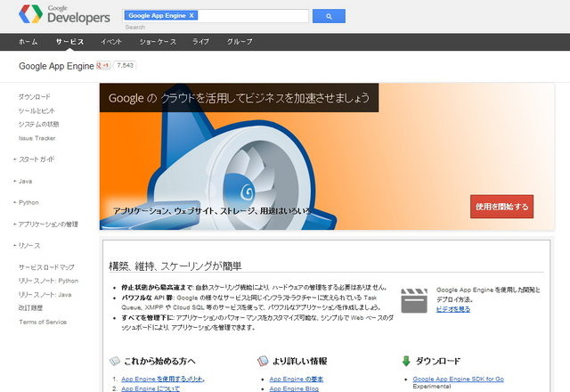The width and height of the screenshot is (570, 392).
Task: Open the ライブ nav tab
Action: (x=200, y=42)
